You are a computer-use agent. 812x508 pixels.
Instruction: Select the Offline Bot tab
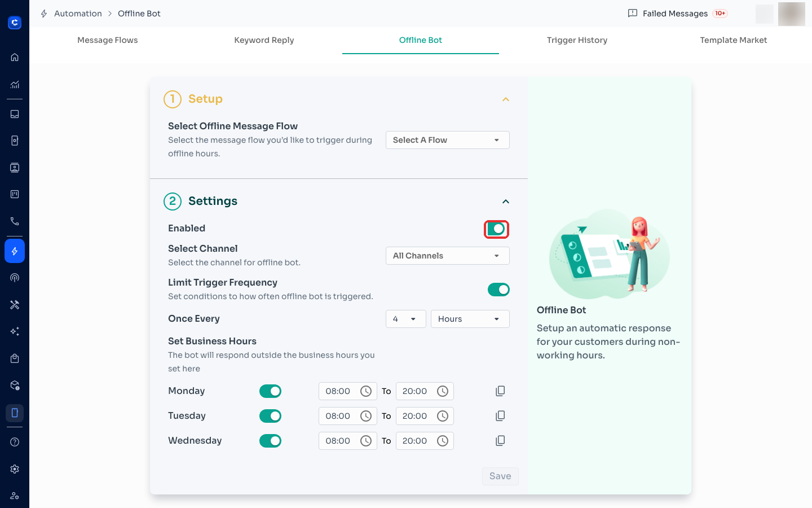pos(421,40)
